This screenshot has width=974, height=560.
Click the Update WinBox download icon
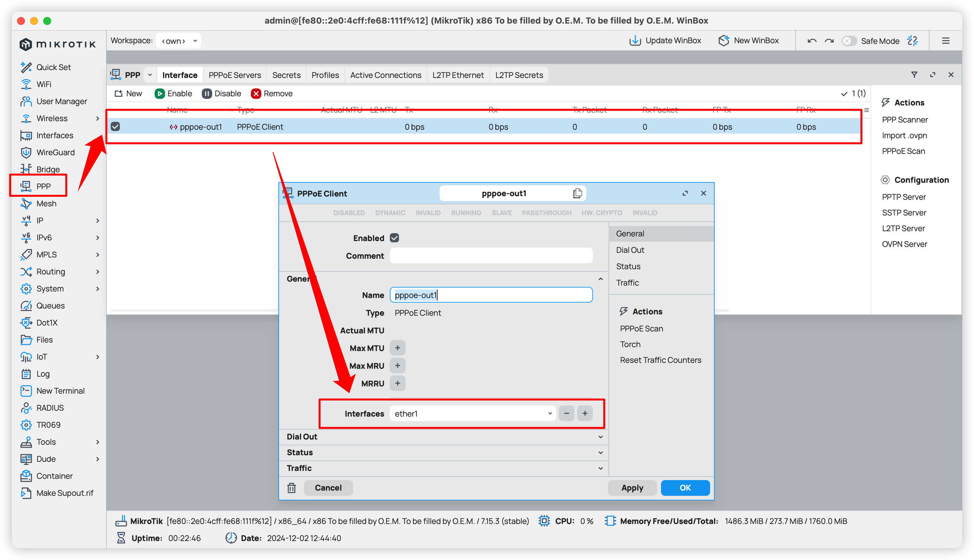point(635,41)
